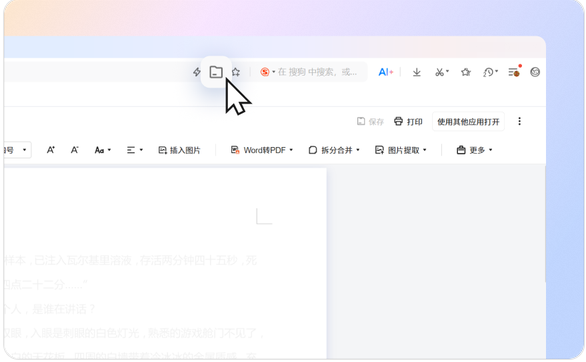
Task: Expand the search engine chooser arrow
Action: point(274,72)
